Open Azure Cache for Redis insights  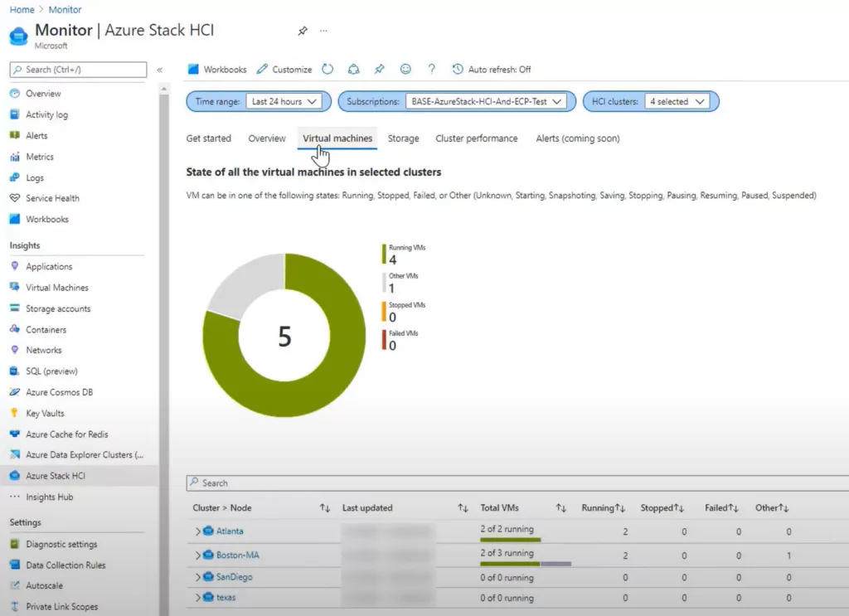point(66,434)
